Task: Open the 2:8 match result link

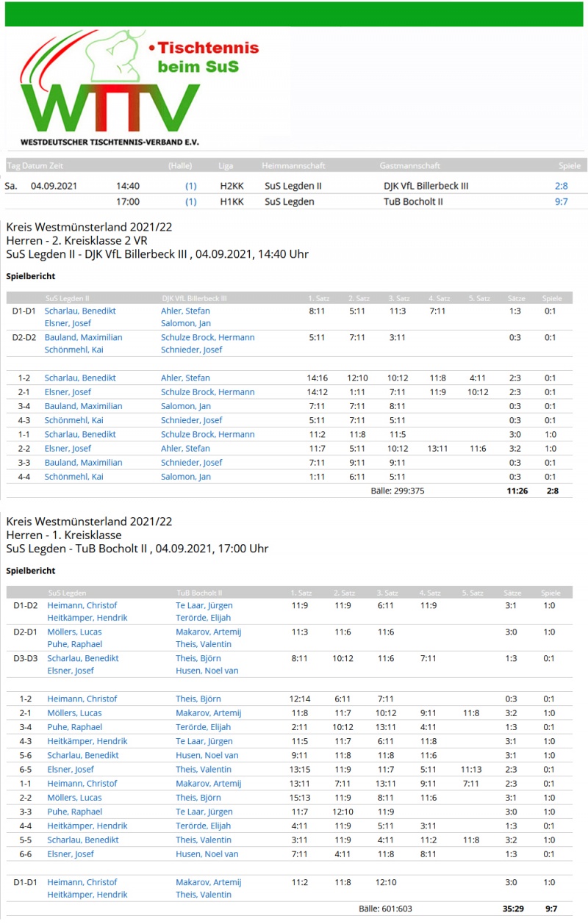Action: click(x=561, y=186)
